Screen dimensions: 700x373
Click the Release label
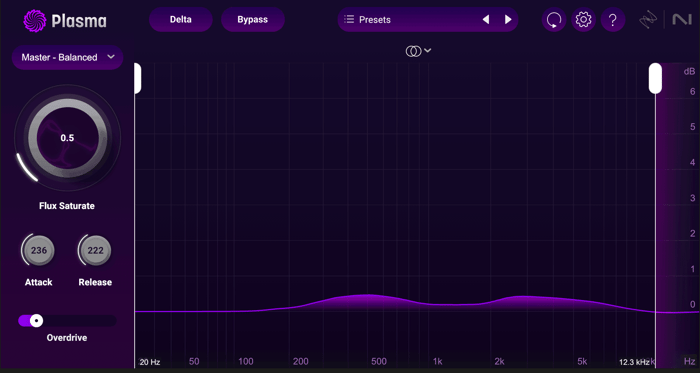pos(95,282)
